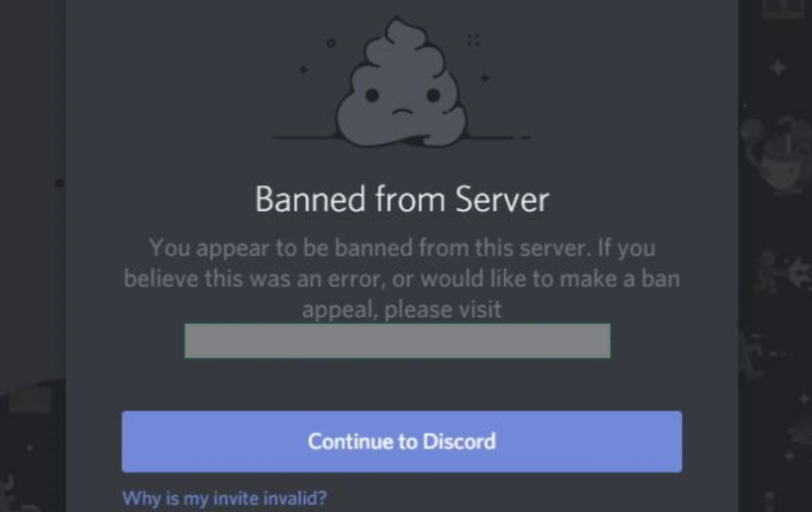This screenshot has width=812, height=512.
Task: Click the right eye of the poop
Action: 434,95
